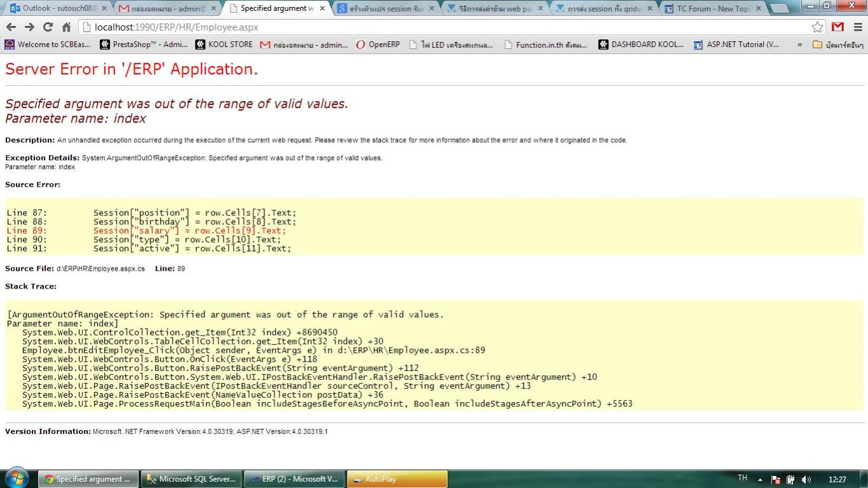Switch to ERP (2) Microsoft Visual Studio taskbar item
This screenshot has height=488, width=868.
point(294,479)
